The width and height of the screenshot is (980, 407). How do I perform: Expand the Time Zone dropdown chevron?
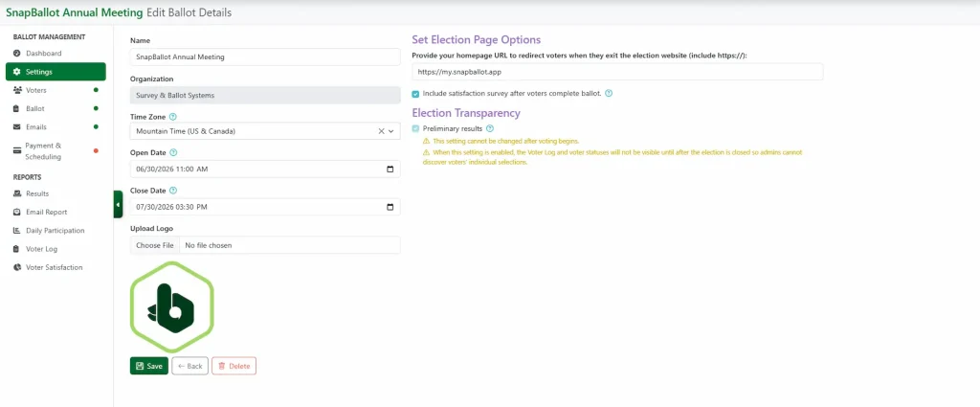click(x=391, y=131)
